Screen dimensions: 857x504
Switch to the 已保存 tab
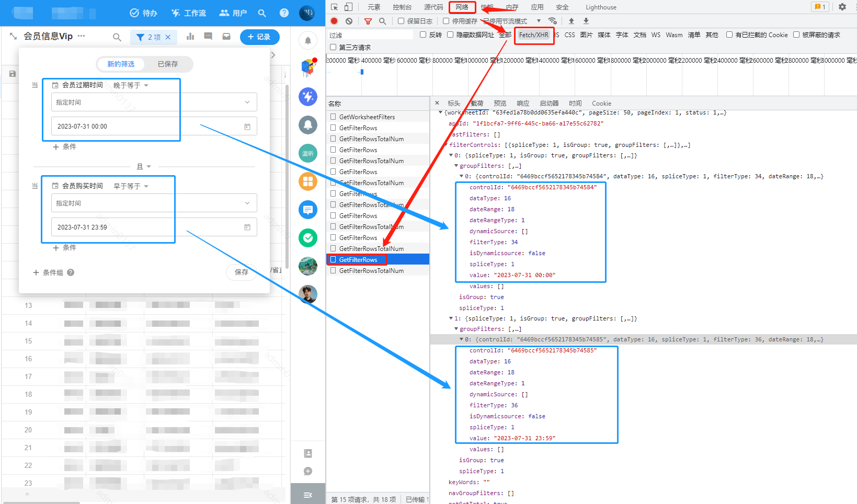(168, 64)
